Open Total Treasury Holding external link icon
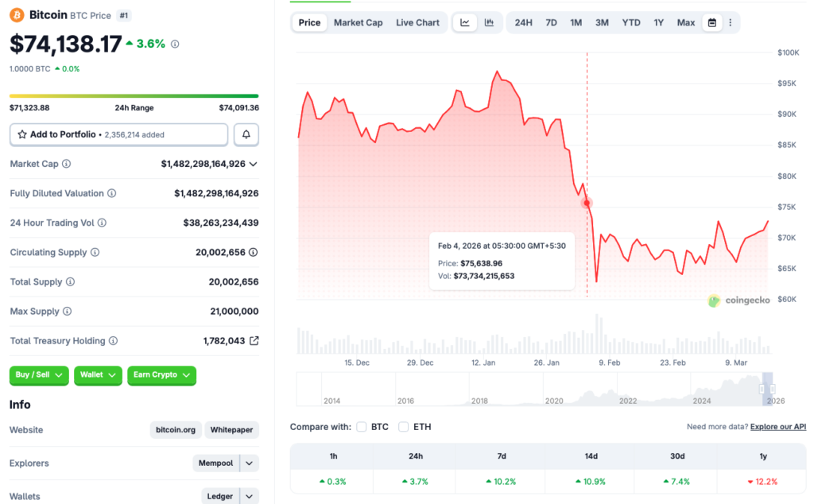This screenshot has height=504, width=814. click(x=254, y=340)
